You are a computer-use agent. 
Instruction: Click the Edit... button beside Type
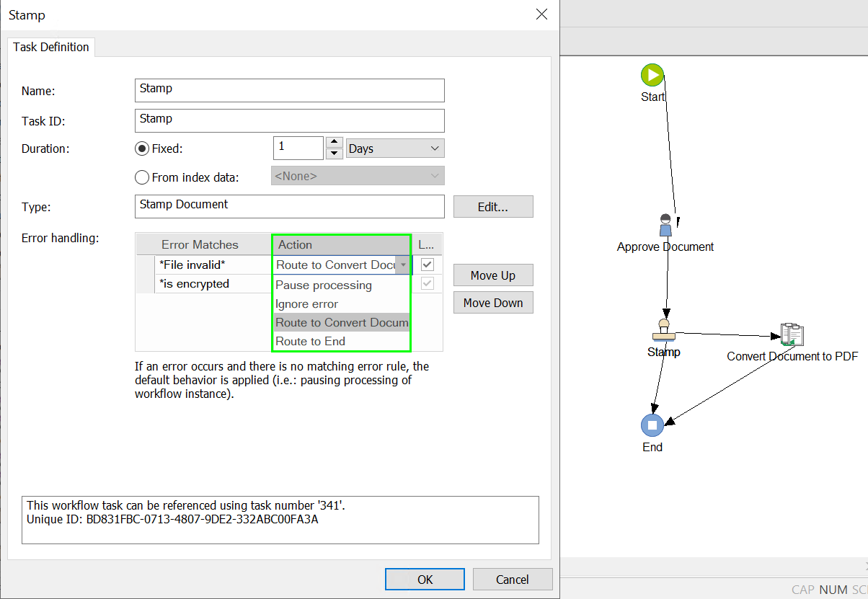[493, 207]
